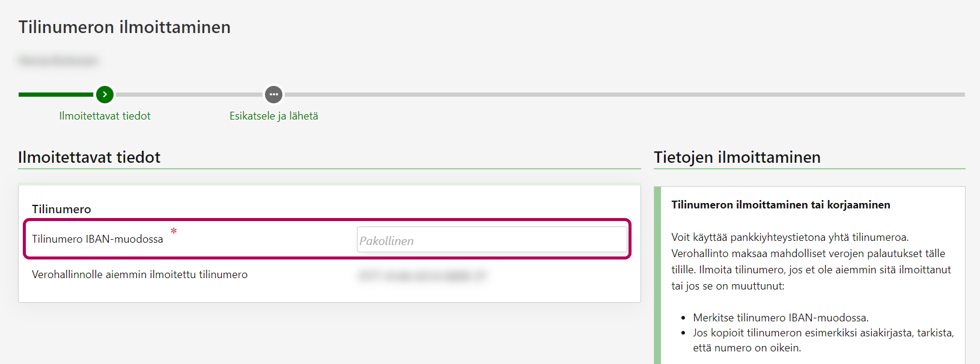Click the 'Tilinumero IBAN-muodossa' field label

pyautogui.click(x=97, y=239)
